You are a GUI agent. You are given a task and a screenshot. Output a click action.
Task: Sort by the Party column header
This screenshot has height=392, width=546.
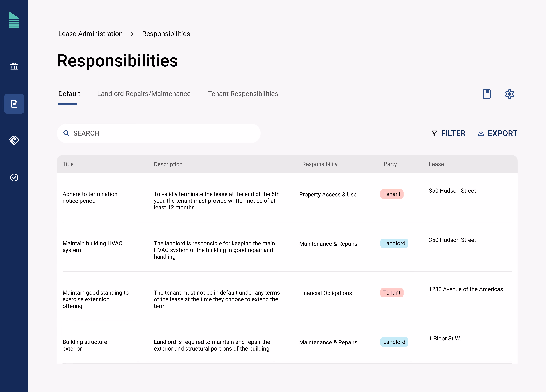tap(390, 164)
